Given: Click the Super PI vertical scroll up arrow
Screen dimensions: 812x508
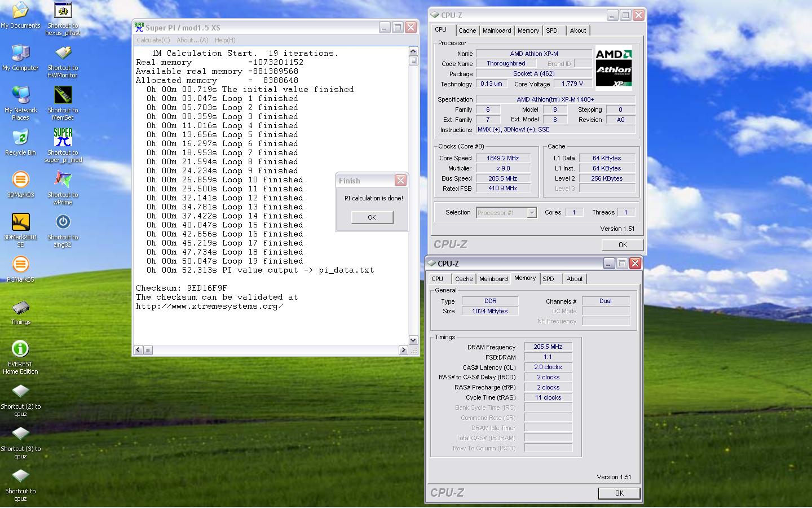Looking at the screenshot, I should pyautogui.click(x=413, y=51).
